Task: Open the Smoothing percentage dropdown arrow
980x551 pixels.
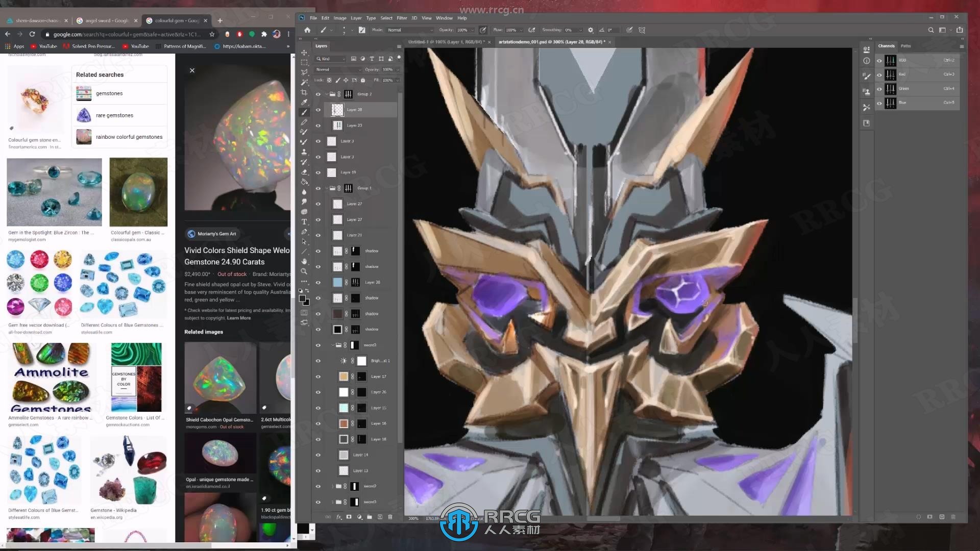Action: [580, 30]
